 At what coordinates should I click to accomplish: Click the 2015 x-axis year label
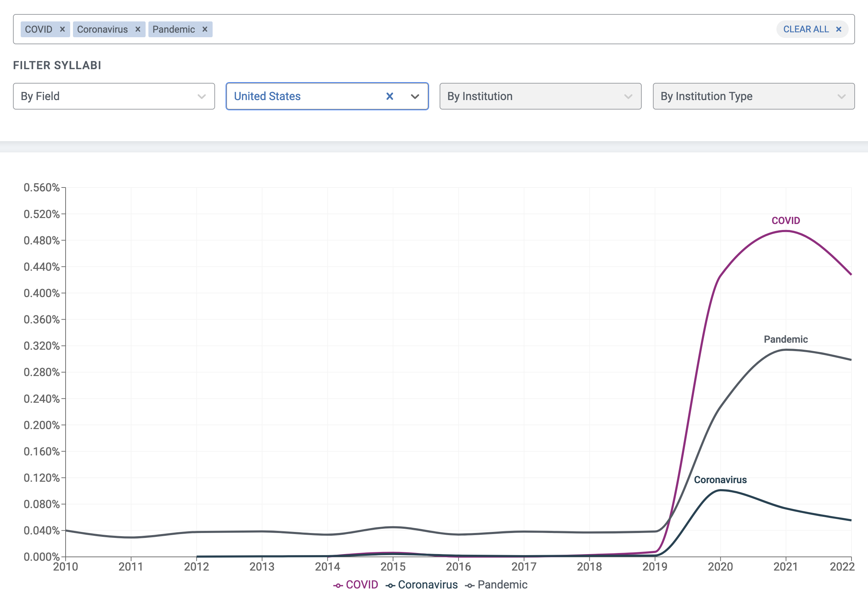[x=393, y=567]
